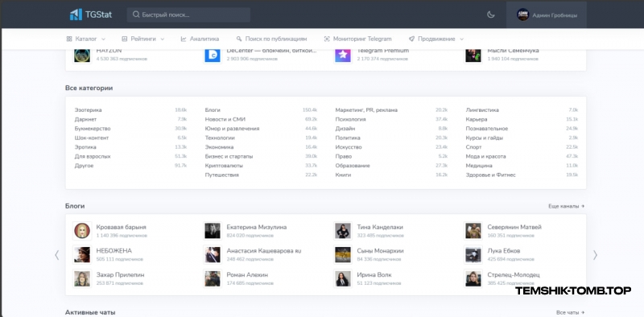Show next blogs with right arrow
Screen dimensions: 644x317
click(595, 255)
